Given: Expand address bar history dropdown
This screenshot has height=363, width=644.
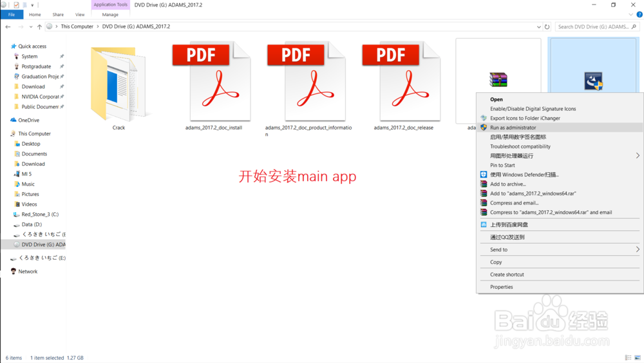Looking at the screenshot, I should [538, 26].
